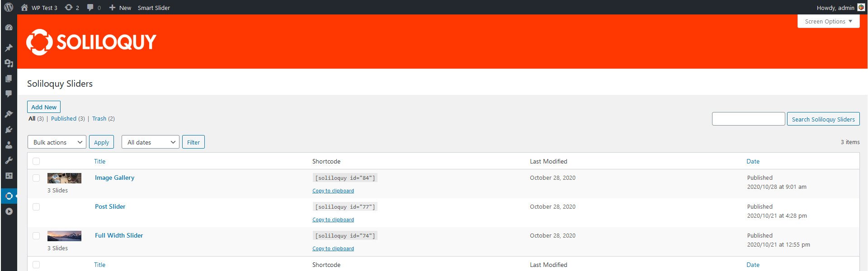Open Smart Slider in admin bar
Screen dimensions: 868x271
click(154, 8)
